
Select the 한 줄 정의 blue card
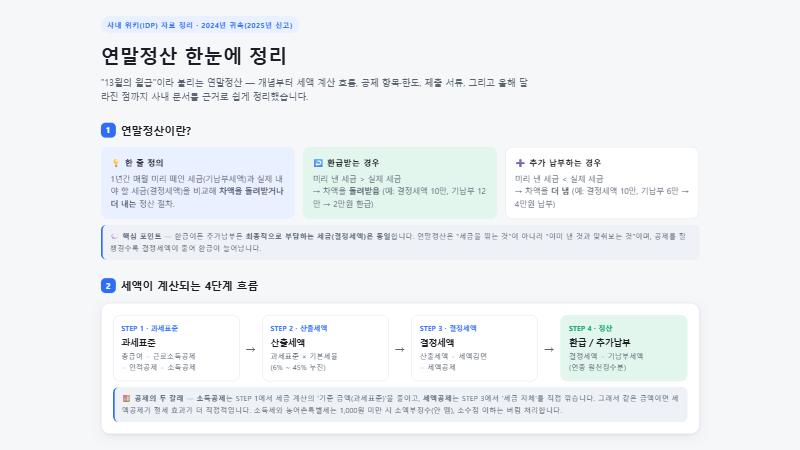click(197, 183)
